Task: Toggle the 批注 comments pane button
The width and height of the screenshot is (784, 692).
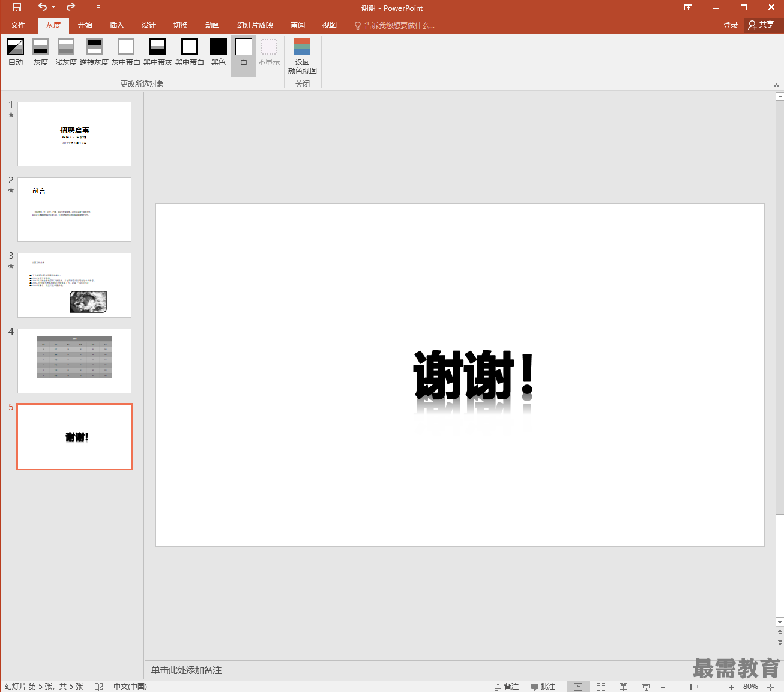Action: tap(543, 687)
